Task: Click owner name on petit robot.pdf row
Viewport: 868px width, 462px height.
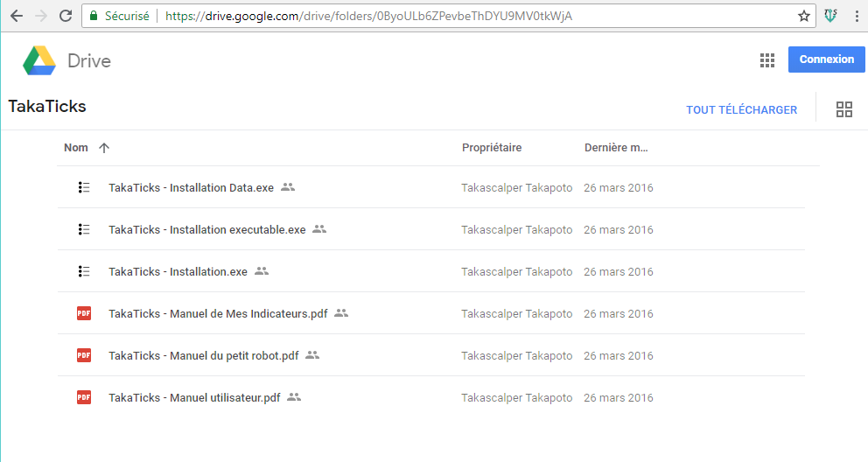Action: click(x=517, y=356)
